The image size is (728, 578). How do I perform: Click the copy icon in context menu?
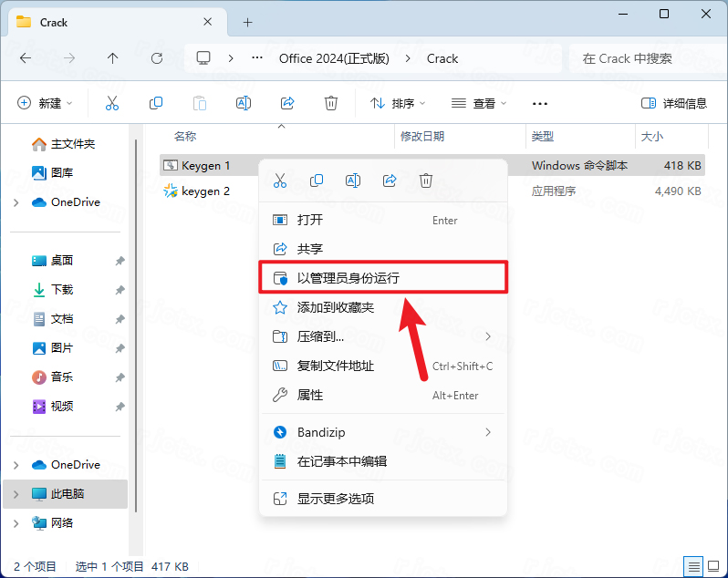point(317,181)
